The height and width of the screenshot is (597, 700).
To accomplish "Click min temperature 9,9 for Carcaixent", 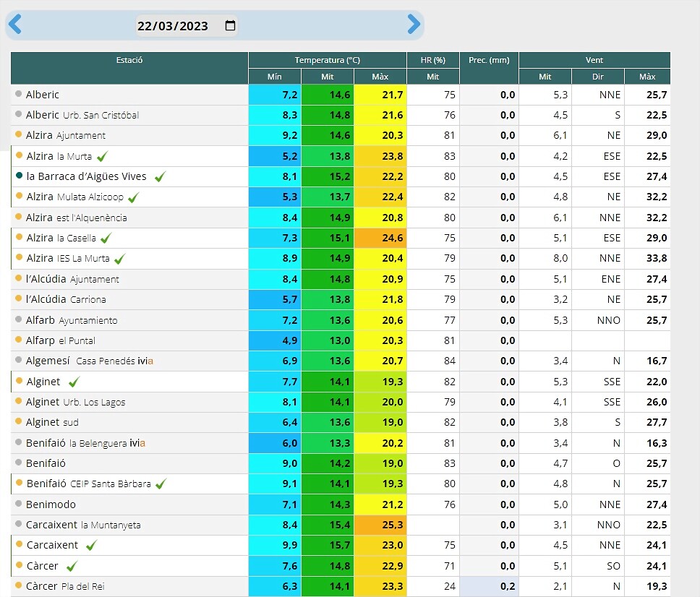I will (275, 545).
